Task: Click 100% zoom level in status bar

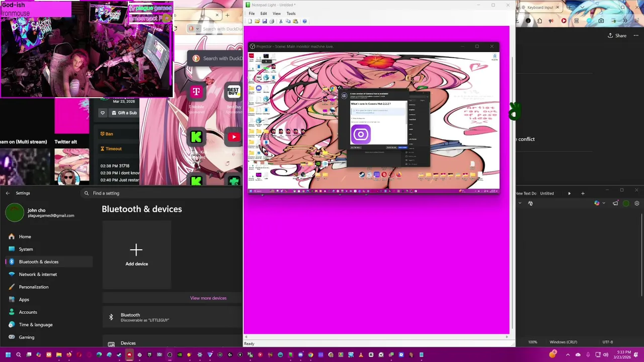Action: pyautogui.click(x=532, y=342)
